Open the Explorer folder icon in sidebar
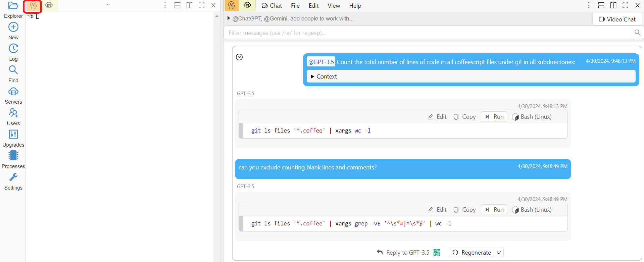Viewport: 644px width, 262px height. click(13, 6)
